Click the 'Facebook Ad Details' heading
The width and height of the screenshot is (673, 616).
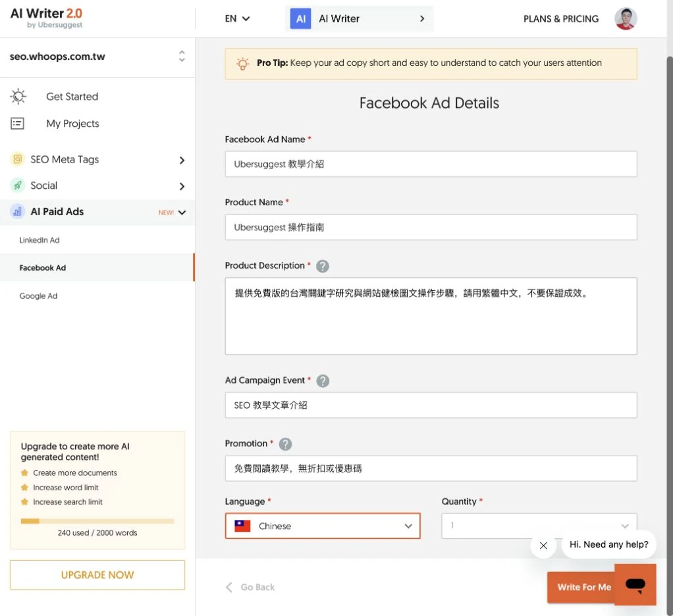(429, 103)
